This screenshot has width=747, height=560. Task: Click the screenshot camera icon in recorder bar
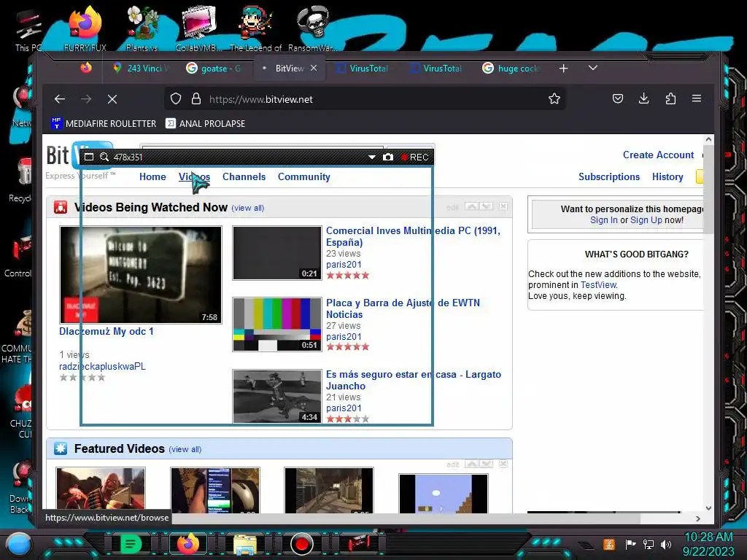(388, 157)
